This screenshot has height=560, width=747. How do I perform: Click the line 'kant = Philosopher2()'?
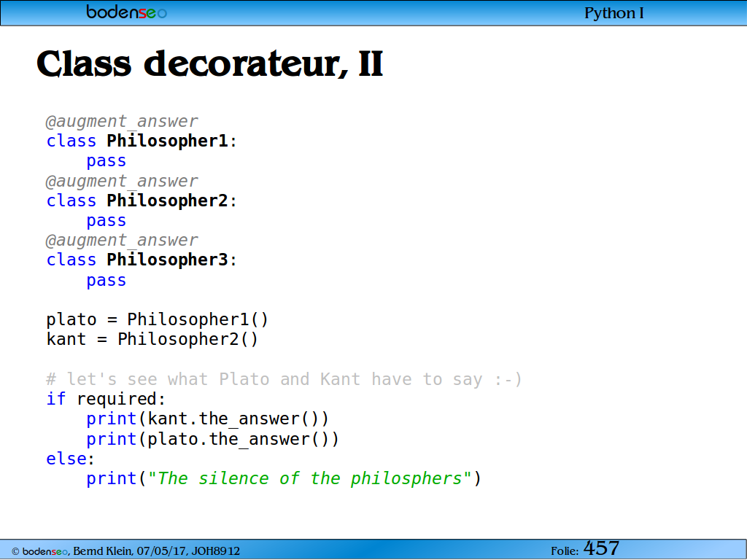tap(152, 340)
